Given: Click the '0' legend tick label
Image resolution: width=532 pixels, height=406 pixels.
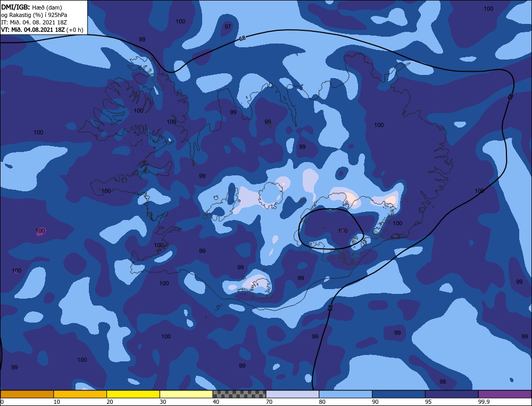Looking at the screenshot, I should tap(2, 402).
